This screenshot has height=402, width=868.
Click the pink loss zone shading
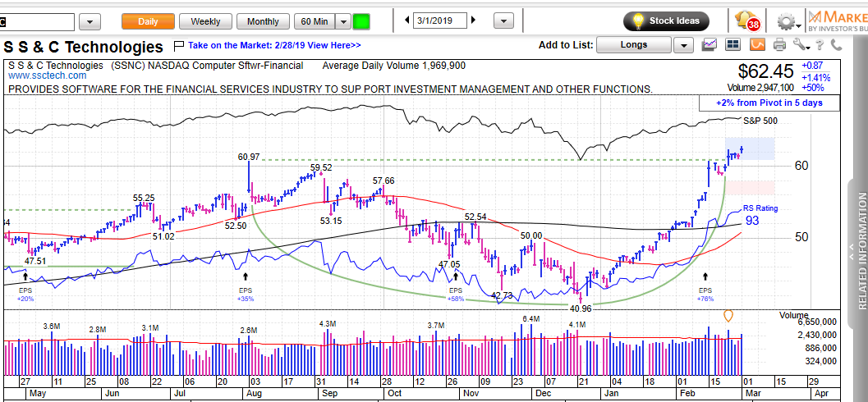pos(750,187)
